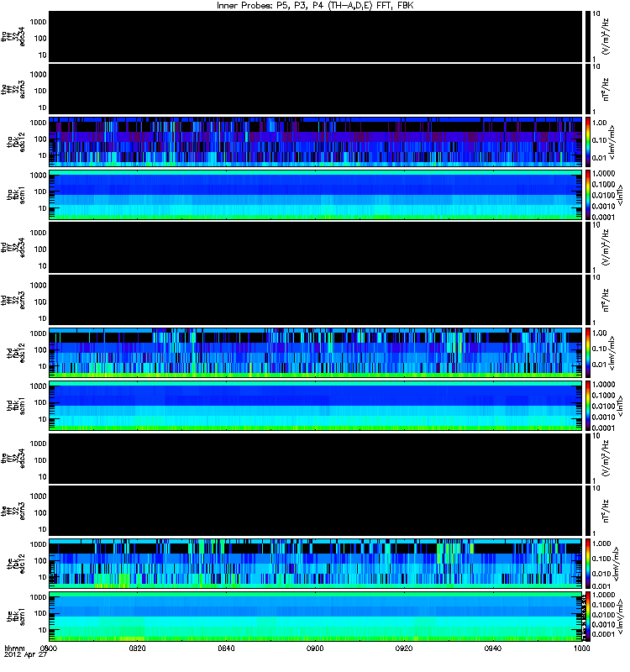630x672 pixels.
Task: Click the 'tha fbk edc12' panel label
Action: pyautogui.click(x=16, y=141)
